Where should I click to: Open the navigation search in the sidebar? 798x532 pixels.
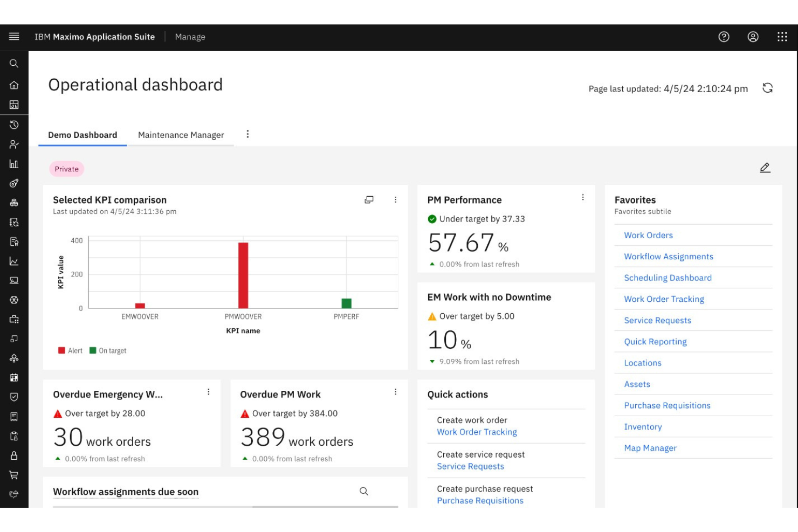click(x=14, y=63)
